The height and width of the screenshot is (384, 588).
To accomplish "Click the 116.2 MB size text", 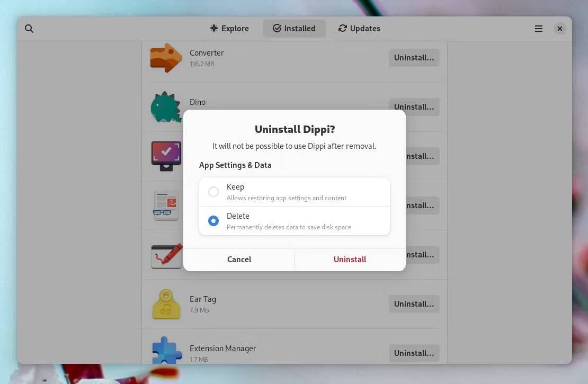I will 202,64.
